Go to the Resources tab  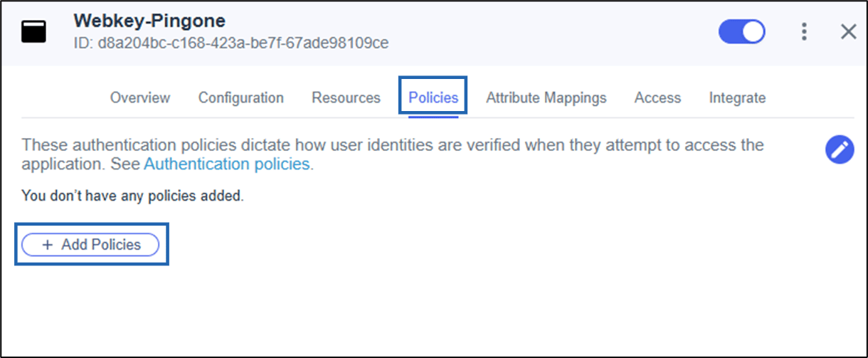(346, 98)
